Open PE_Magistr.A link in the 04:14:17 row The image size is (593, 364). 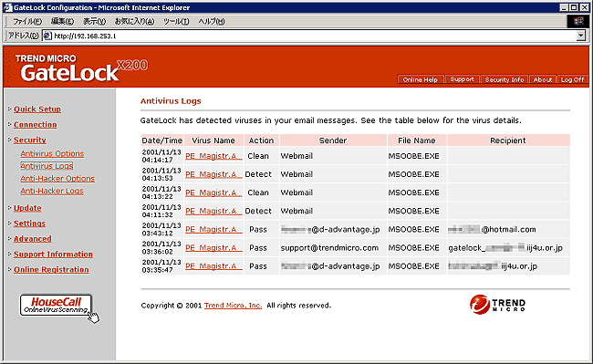pyautogui.click(x=213, y=156)
